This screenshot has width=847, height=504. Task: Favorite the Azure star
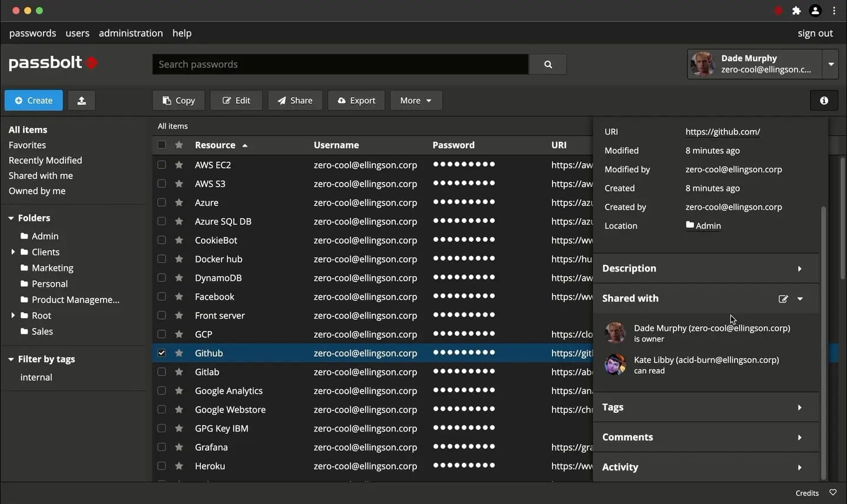179,203
